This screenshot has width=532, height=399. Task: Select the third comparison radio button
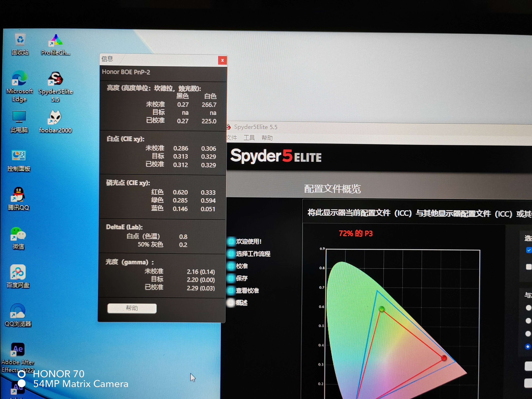click(x=528, y=334)
